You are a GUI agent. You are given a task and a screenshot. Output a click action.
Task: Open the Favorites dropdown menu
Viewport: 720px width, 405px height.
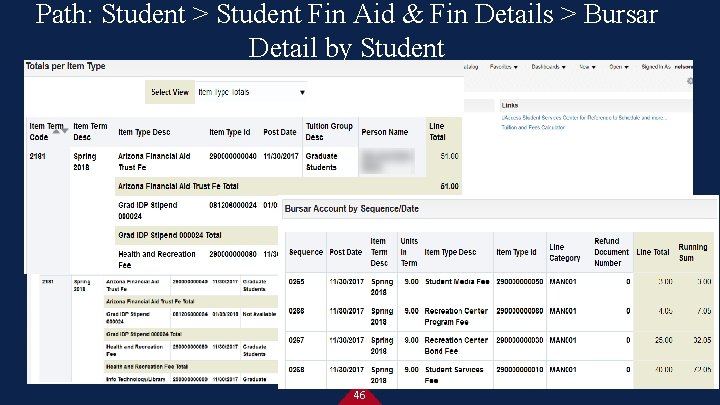(503, 67)
